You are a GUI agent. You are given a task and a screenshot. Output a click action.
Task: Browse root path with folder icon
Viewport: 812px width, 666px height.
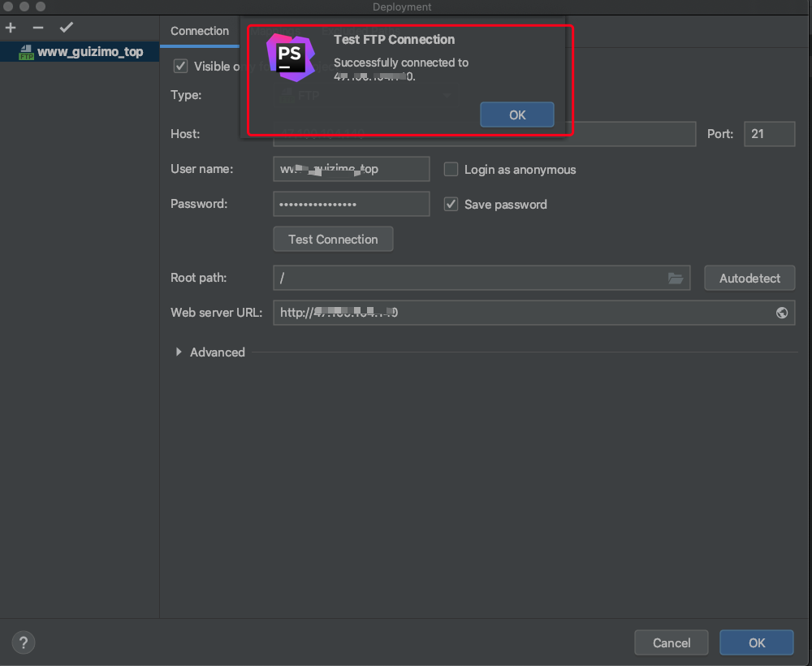point(676,279)
